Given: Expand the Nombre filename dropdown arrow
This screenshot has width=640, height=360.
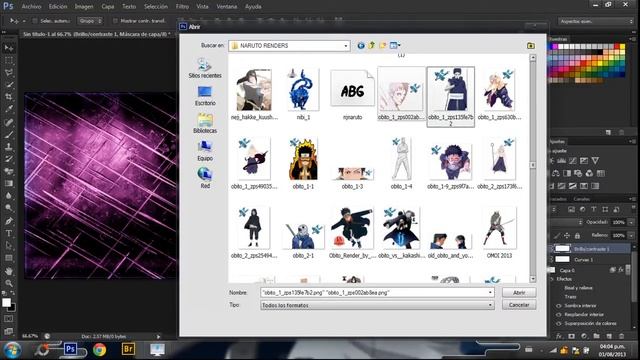Looking at the screenshot, I should 490,293.
